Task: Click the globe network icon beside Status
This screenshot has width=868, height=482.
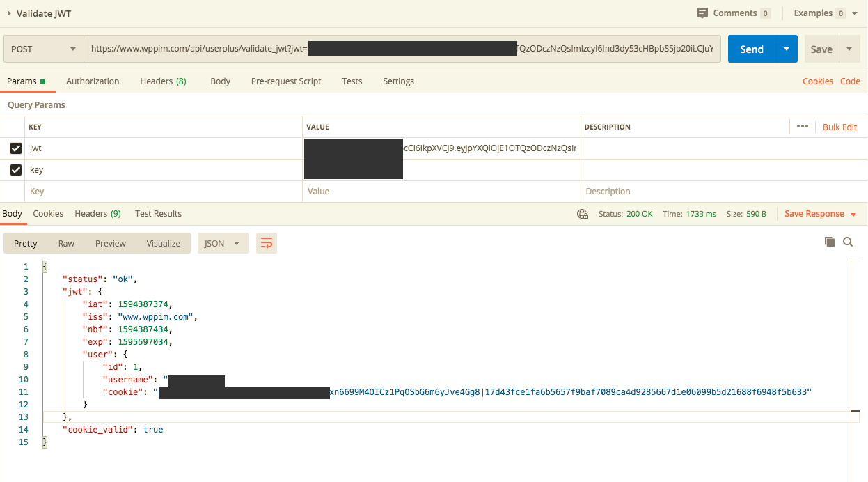Action: [x=583, y=214]
